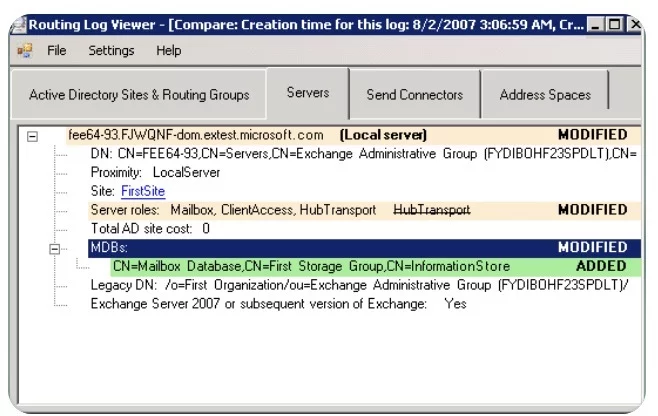Screen dimensions: 658x416
Task: Click the (Local server) label
Action: tap(383, 135)
